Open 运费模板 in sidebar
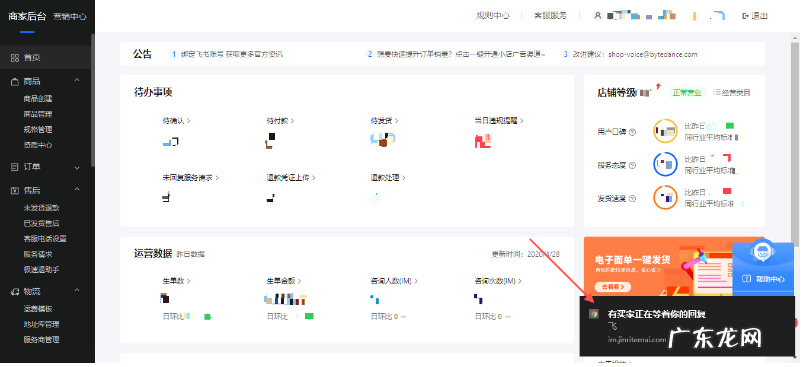This screenshot has height=367, width=801. coord(38,309)
